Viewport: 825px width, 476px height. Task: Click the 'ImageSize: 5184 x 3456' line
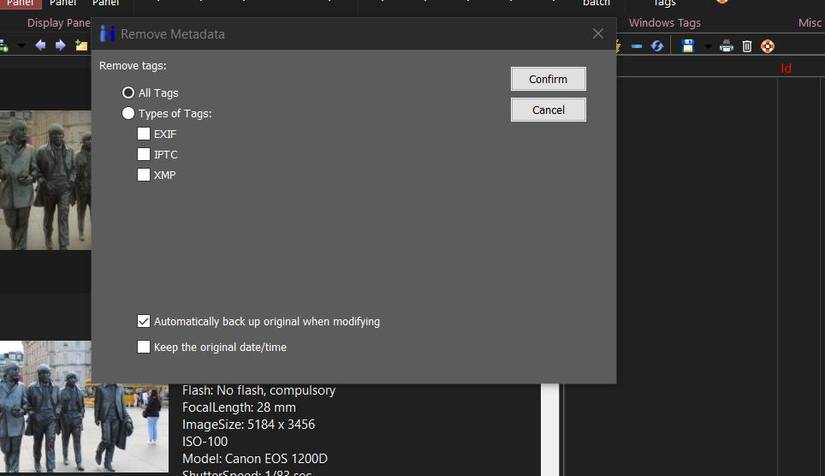click(248, 424)
